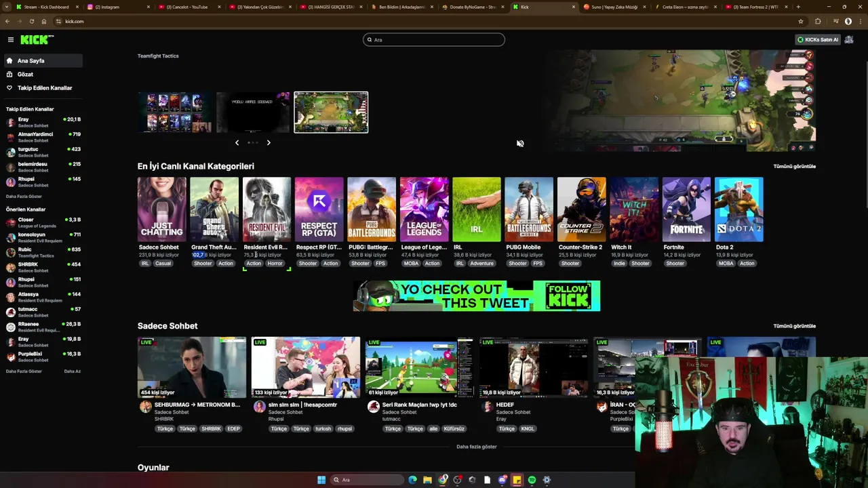Unmute the featured stream player

pos(520,144)
